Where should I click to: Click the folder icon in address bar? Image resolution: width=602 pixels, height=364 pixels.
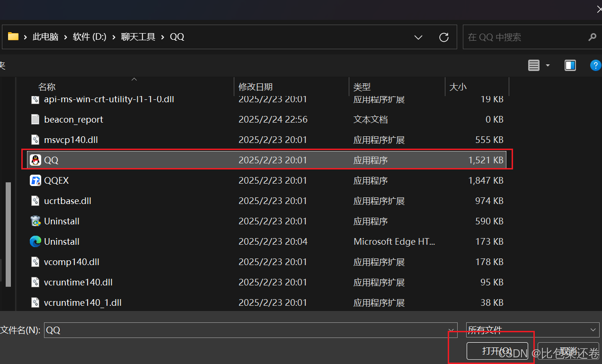click(x=13, y=36)
